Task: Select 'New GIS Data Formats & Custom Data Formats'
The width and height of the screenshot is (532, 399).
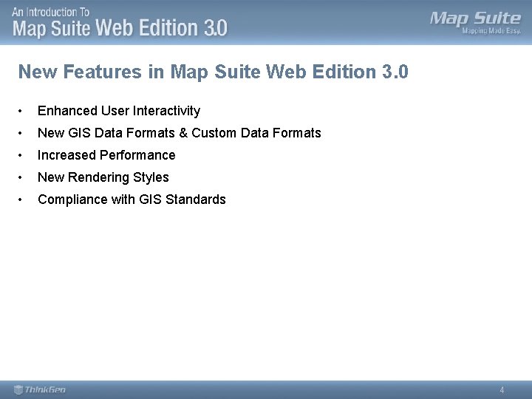Action: tap(179, 133)
